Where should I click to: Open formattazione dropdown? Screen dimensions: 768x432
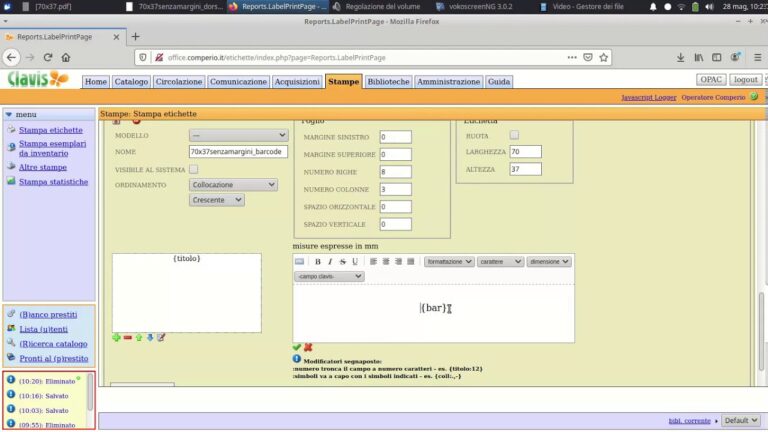click(x=449, y=262)
